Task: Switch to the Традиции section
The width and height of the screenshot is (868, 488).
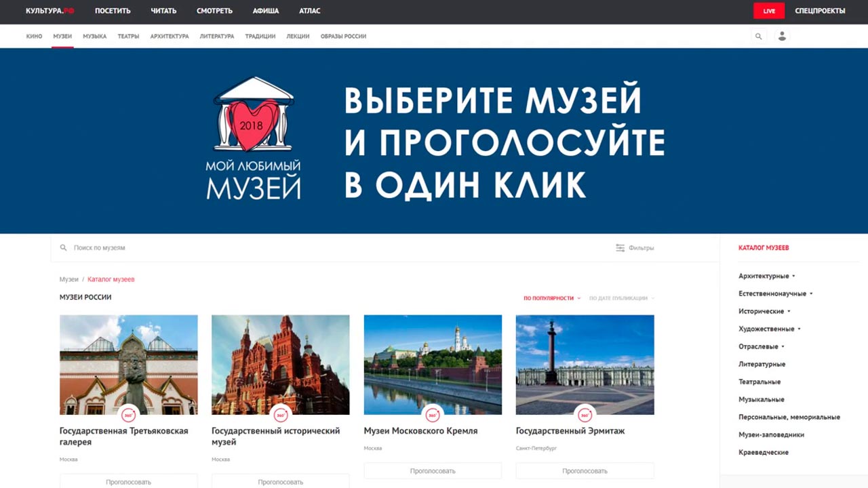Action: click(x=260, y=37)
